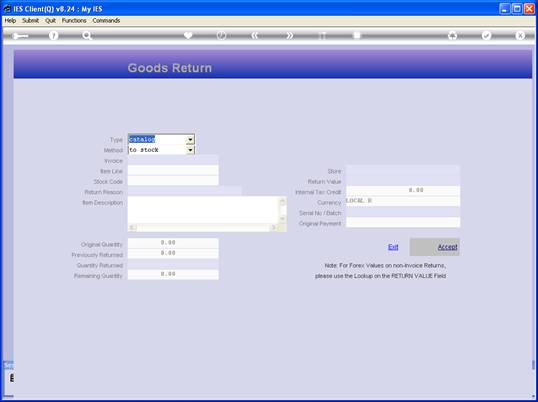Open the Submit menu
This screenshot has width=538, height=402.
pos(31,21)
